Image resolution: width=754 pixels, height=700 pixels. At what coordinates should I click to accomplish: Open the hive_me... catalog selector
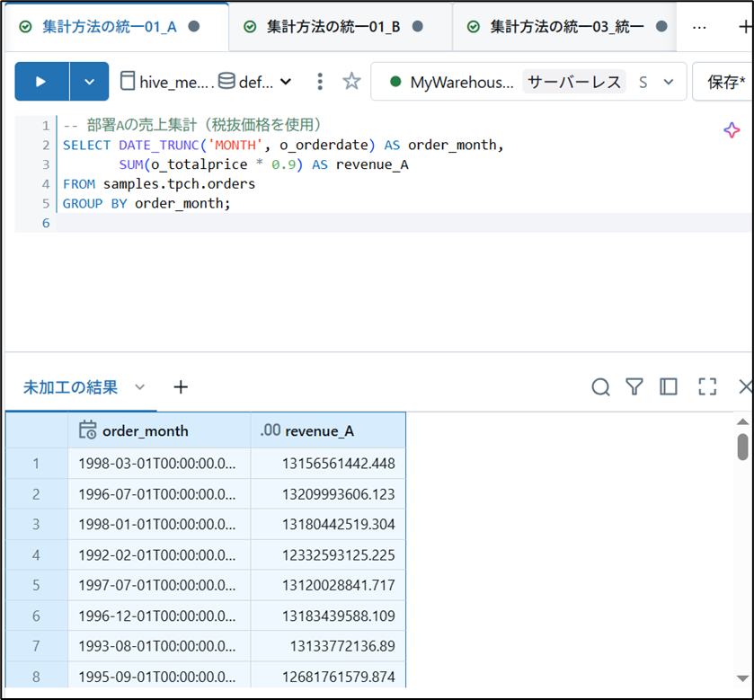tap(165, 82)
